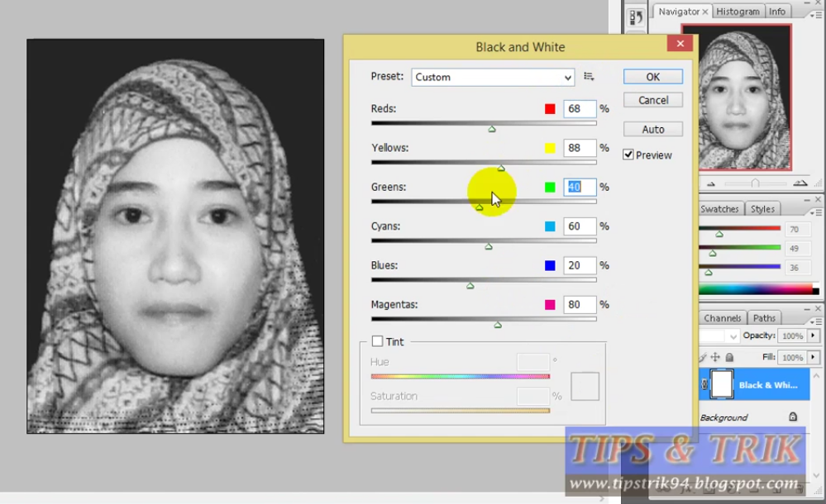This screenshot has width=826, height=504.
Task: Switch to the Paths tab
Action: click(x=764, y=318)
